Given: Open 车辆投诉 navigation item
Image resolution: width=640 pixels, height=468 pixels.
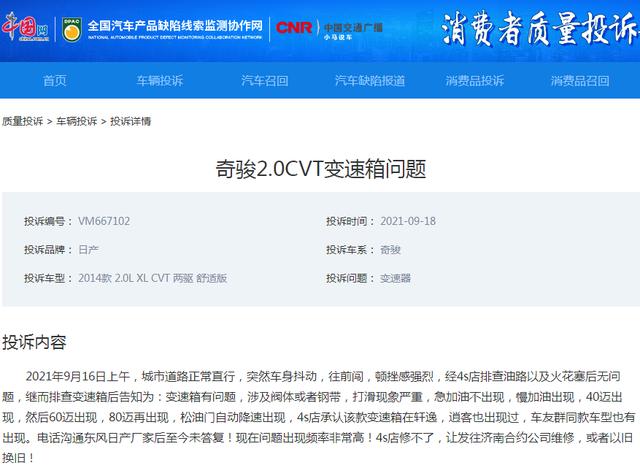Looking at the screenshot, I should pos(160,80).
